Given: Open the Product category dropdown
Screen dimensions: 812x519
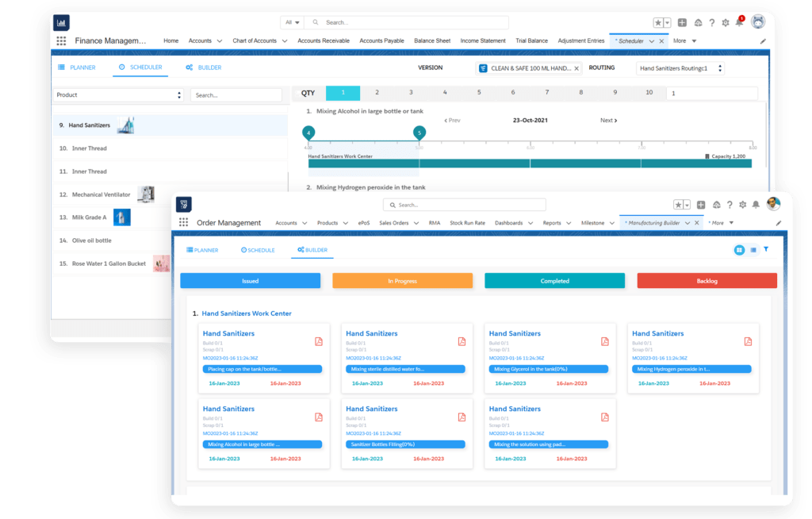Looking at the screenshot, I should [x=119, y=94].
